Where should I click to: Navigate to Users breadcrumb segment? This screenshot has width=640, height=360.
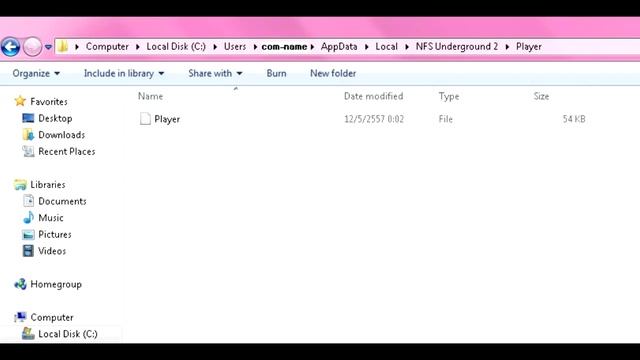tap(235, 47)
